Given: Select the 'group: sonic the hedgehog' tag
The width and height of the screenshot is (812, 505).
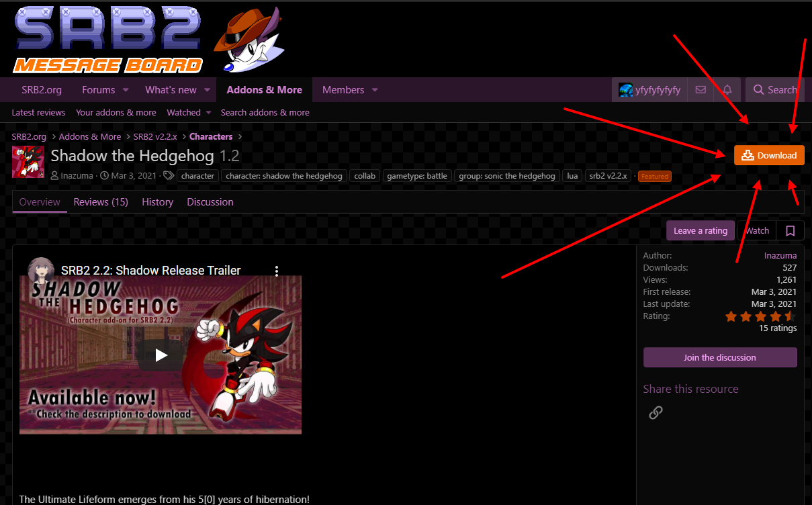Looking at the screenshot, I should tap(507, 176).
